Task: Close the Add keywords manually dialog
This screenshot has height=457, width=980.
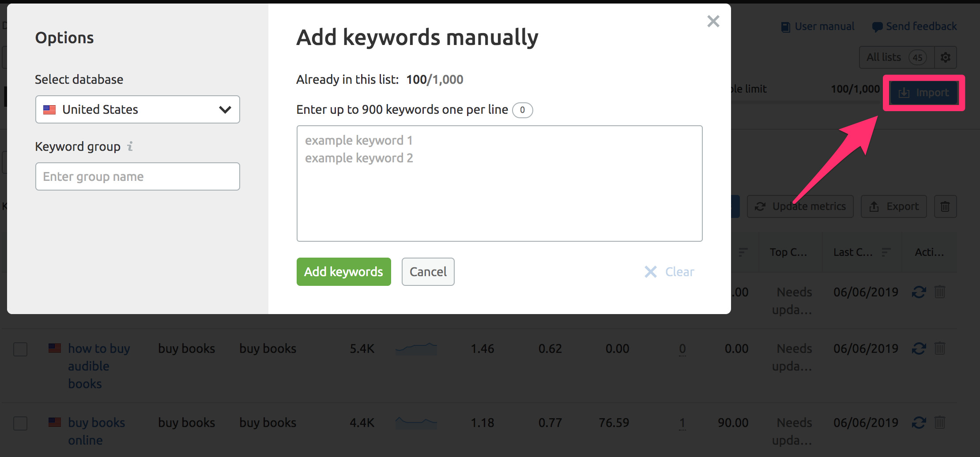Action: [713, 21]
